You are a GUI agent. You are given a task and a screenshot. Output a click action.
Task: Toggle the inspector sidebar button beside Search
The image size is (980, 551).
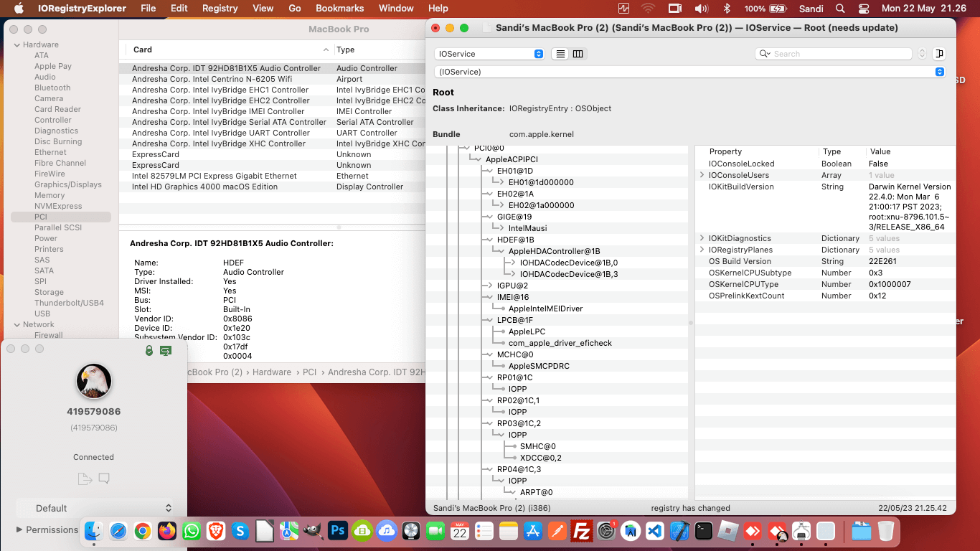pos(939,54)
